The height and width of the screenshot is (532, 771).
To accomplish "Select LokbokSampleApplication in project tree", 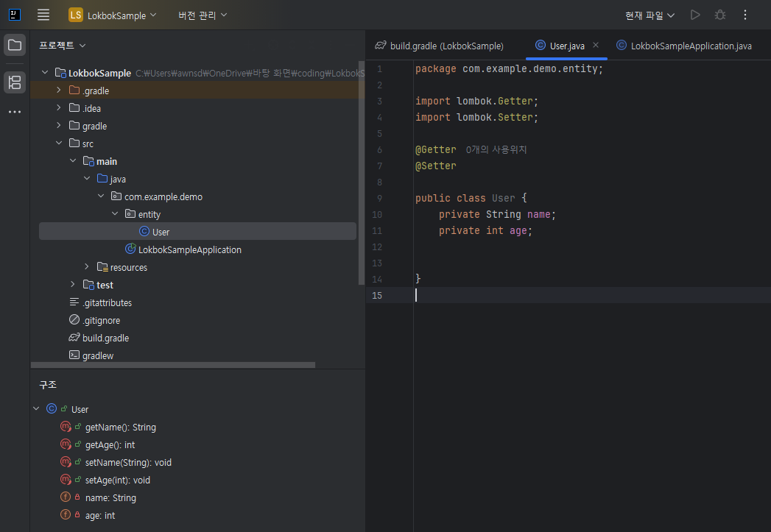I will tap(189, 249).
